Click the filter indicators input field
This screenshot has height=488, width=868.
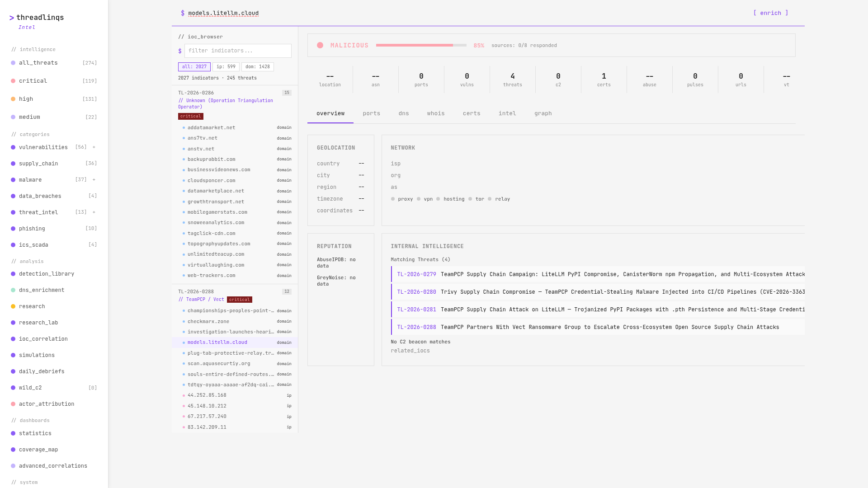(x=238, y=51)
